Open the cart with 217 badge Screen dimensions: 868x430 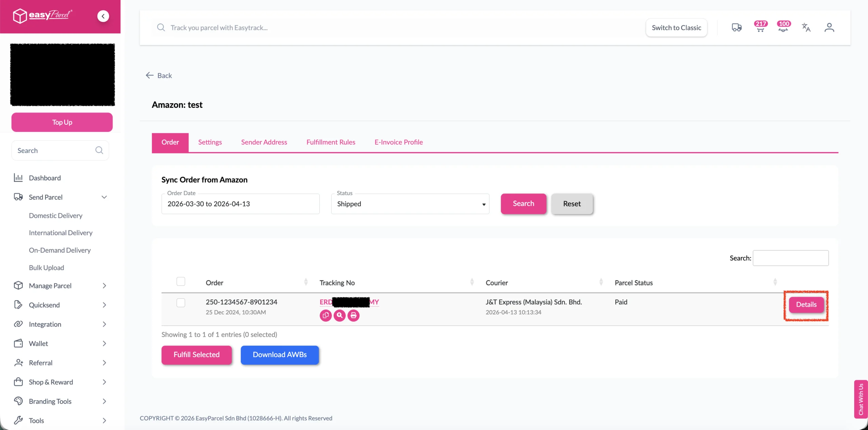coord(760,27)
